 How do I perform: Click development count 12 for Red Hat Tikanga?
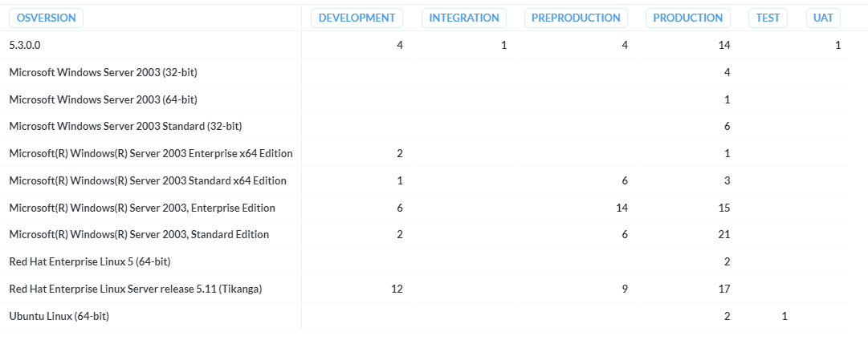click(x=397, y=289)
